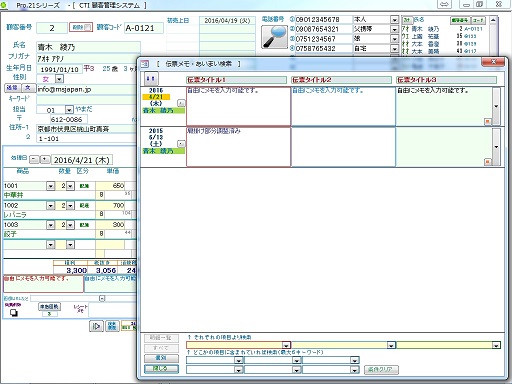
Task: Click the blue icon next to the play button
Action: [112, 326]
